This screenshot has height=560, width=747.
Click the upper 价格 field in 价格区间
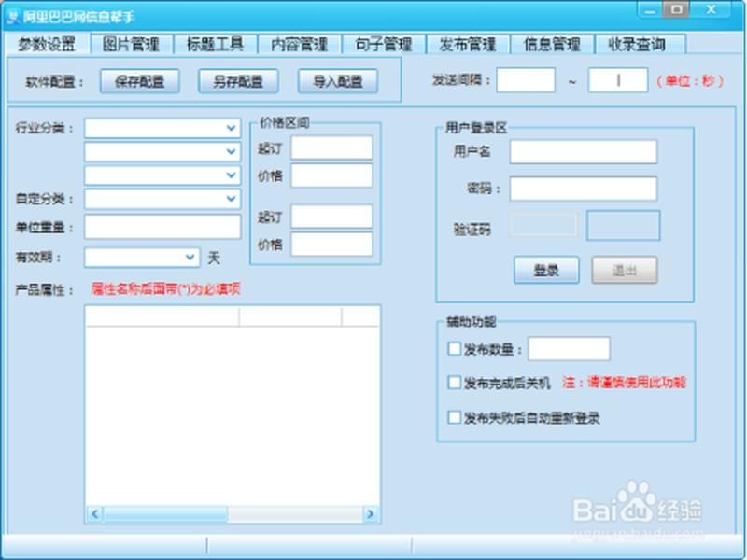pos(331,175)
